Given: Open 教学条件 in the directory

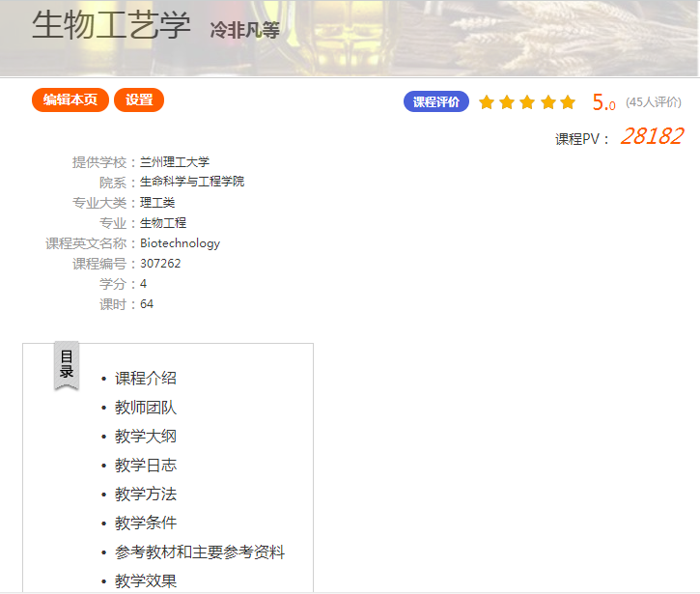Looking at the screenshot, I should [x=146, y=523].
